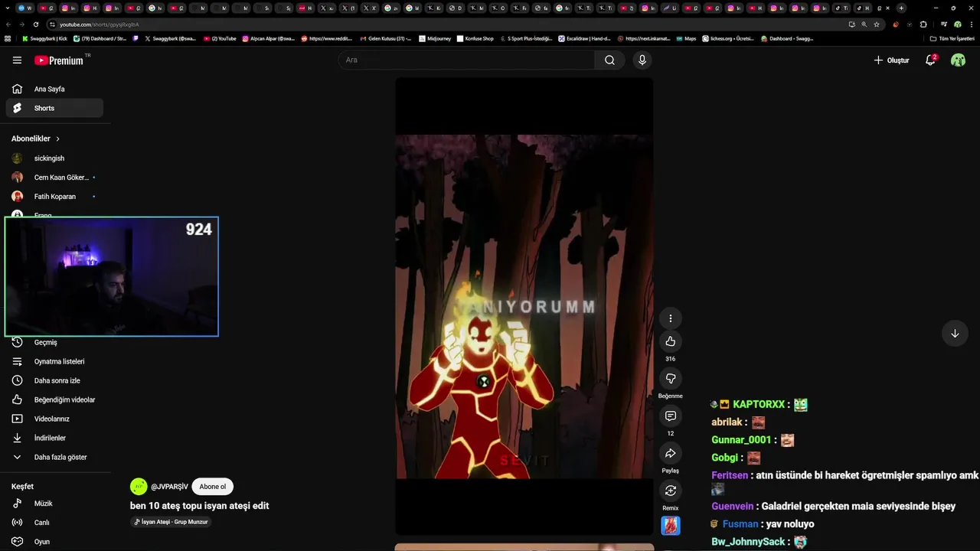The width and height of the screenshot is (980, 551).
Task: Open the Konfuse Shop bookmark
Action: coord(475,38)
